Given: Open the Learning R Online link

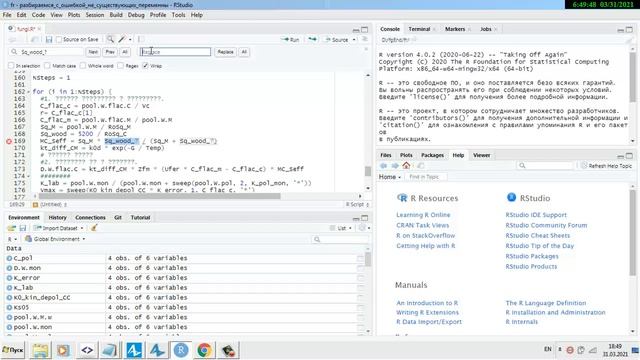Looking at the screenshot, I should (423, 215).
